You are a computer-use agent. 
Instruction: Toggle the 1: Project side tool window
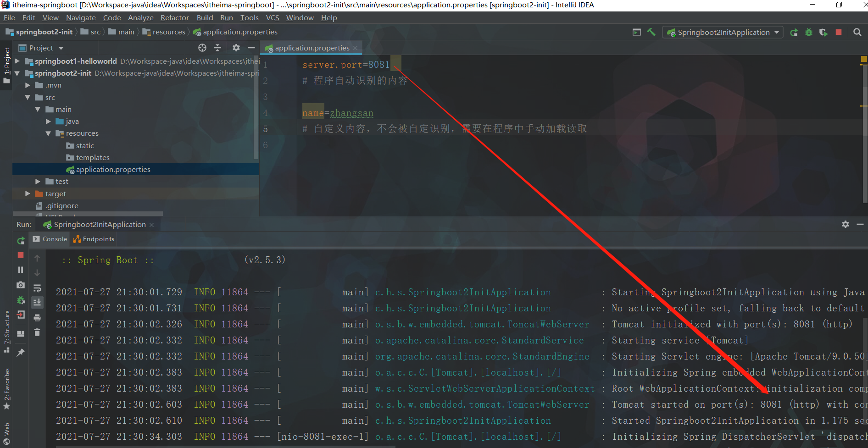[6, 66]
